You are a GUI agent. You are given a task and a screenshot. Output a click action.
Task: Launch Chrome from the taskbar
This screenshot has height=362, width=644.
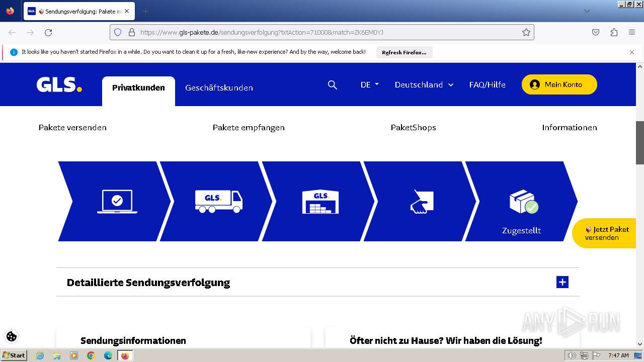point(91,355)
